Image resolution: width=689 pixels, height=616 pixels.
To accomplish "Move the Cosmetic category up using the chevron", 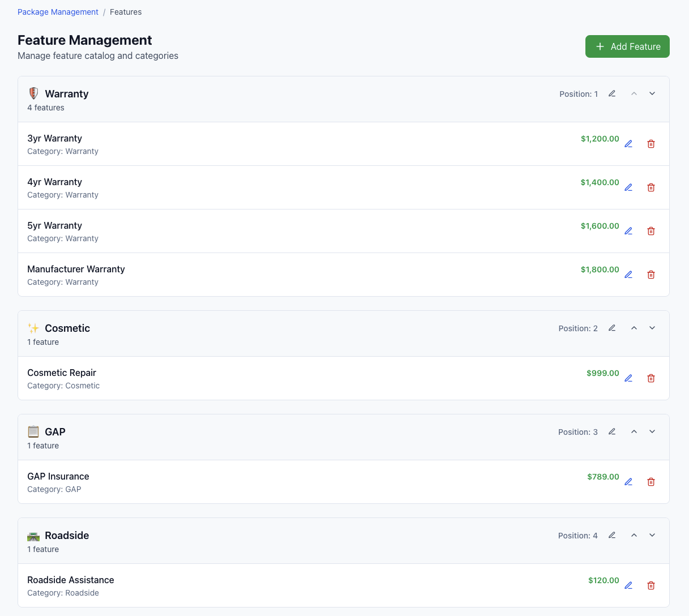I will (x=634, y=328).
